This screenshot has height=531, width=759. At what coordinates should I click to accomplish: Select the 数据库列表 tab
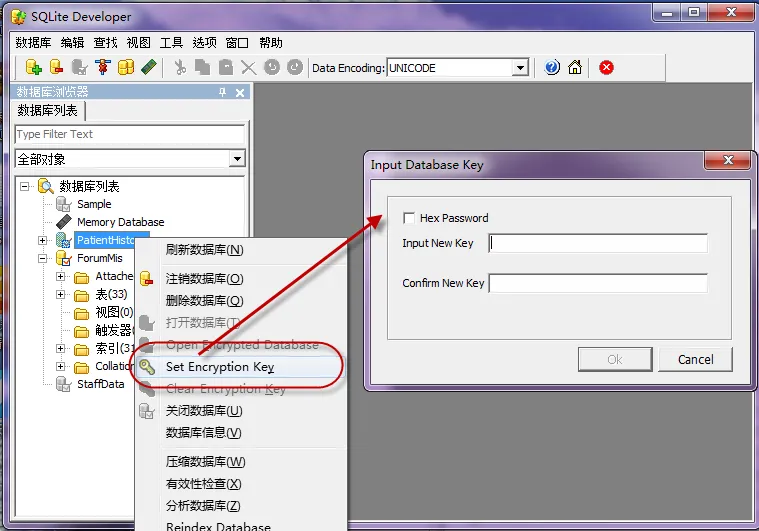(x=48, y=111)
